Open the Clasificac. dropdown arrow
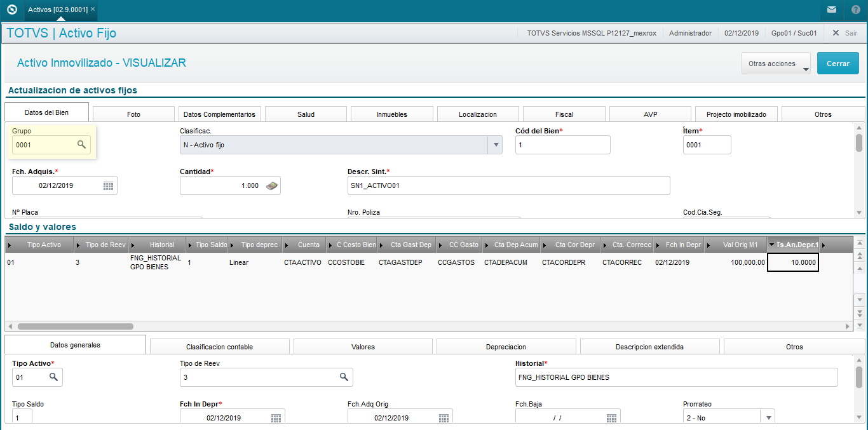This screenshot has width=868, height=430. [x=495, y=145]
